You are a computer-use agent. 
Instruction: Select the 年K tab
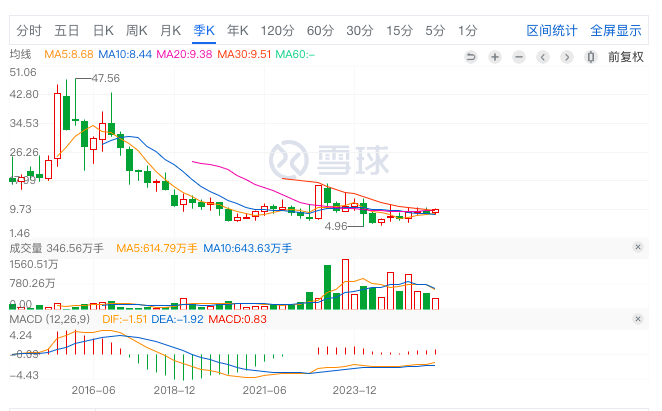coord(238,30)
